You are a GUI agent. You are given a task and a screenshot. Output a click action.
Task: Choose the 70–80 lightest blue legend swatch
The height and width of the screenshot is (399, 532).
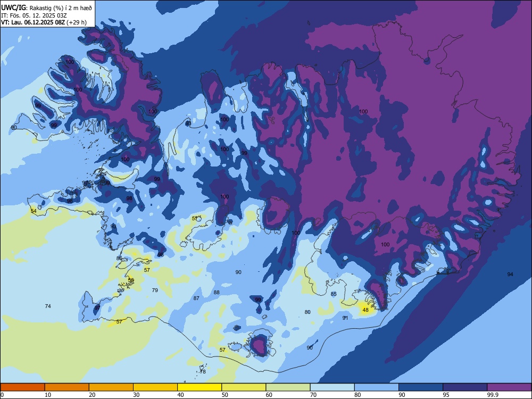coord(332,387)
